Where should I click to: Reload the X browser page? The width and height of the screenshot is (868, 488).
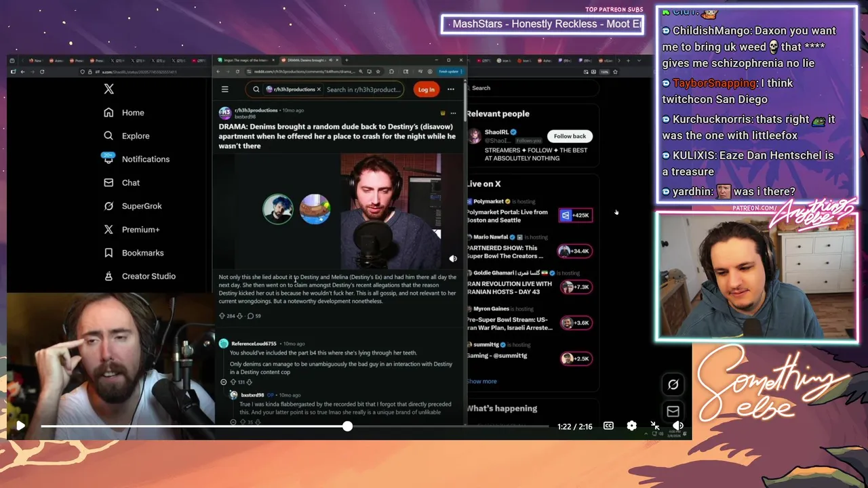click(x=42, y=72)
